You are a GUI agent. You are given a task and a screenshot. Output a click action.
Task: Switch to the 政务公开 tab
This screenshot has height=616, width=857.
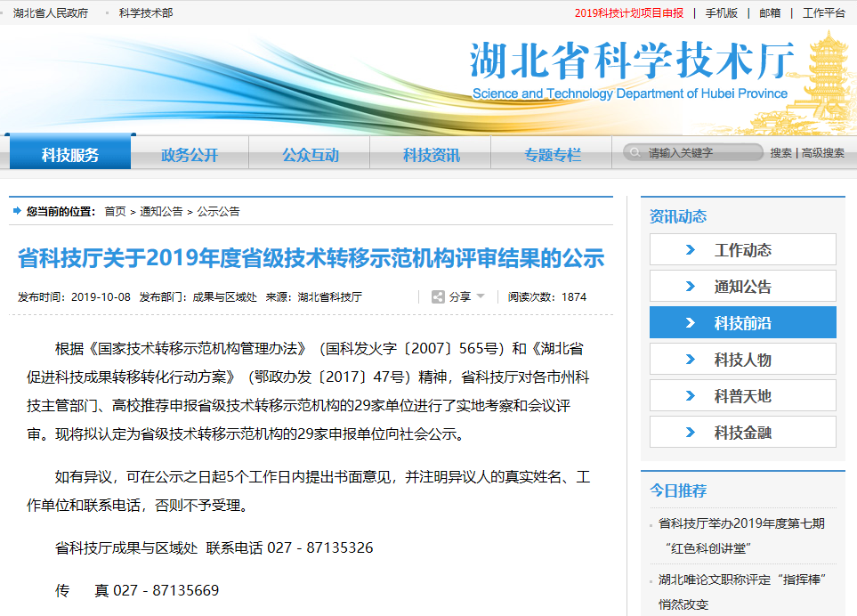pyautogui.click(x=190, y=154)
